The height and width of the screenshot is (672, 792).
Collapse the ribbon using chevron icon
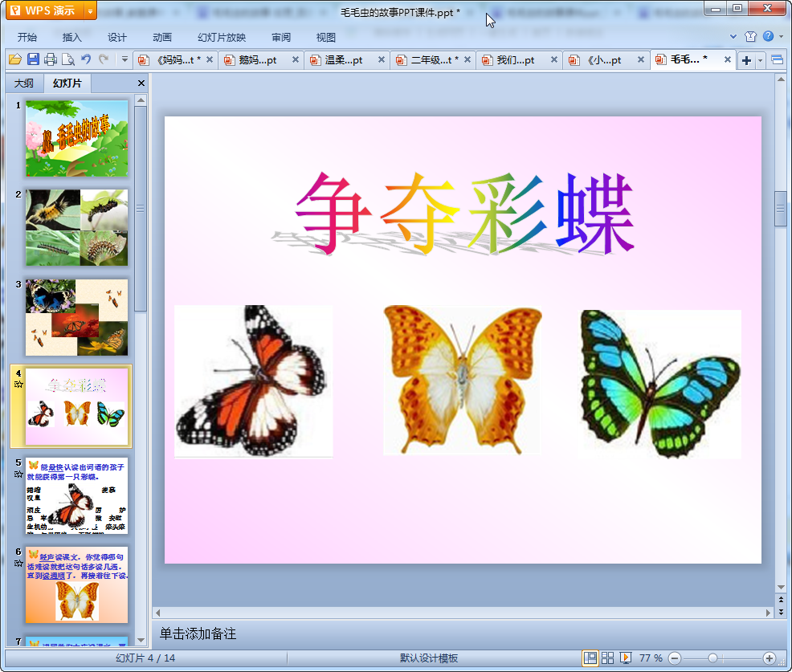coord(733,36)
